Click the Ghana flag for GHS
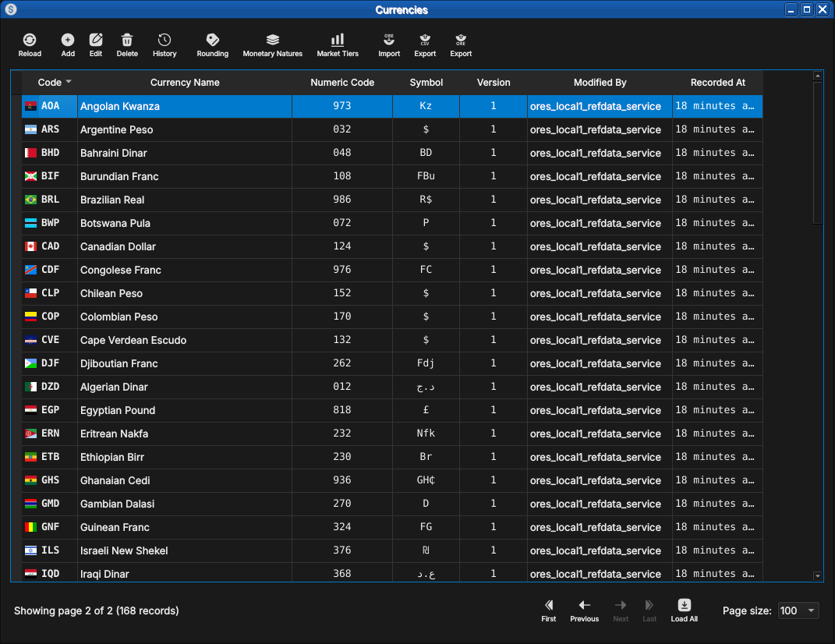Image resolution: width=835 pixels, height=644 pixels. click(31, 480)
